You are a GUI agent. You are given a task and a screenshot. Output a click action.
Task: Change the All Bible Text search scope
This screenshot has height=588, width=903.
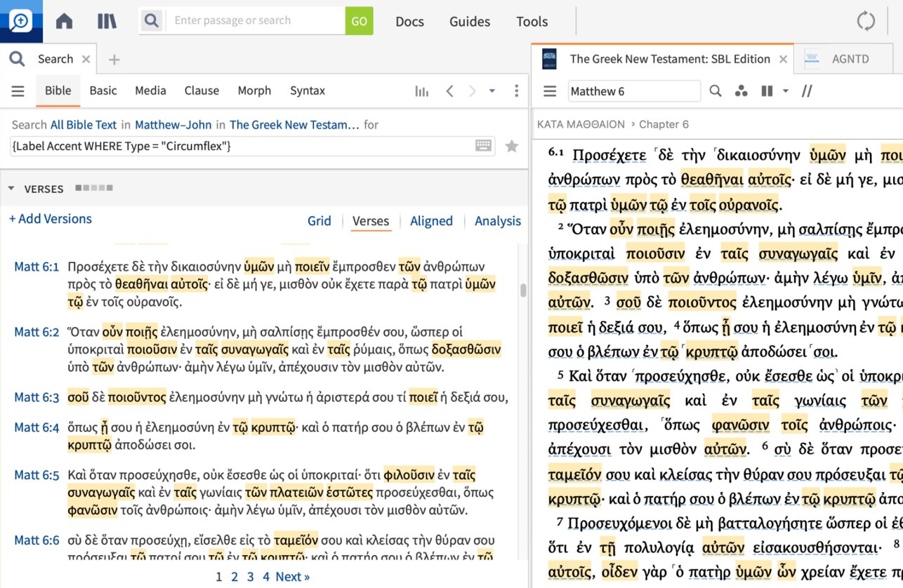pyautogui.click(x=84, y=125)
